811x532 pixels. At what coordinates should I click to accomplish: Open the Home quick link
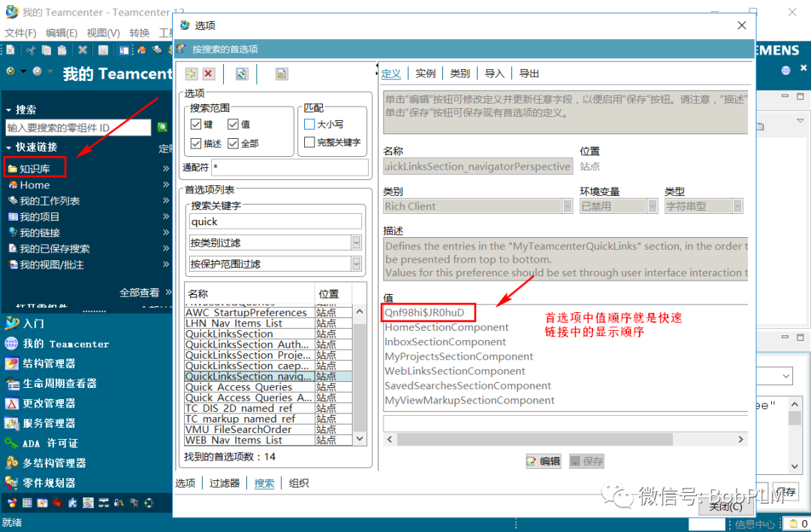(35, 185)
